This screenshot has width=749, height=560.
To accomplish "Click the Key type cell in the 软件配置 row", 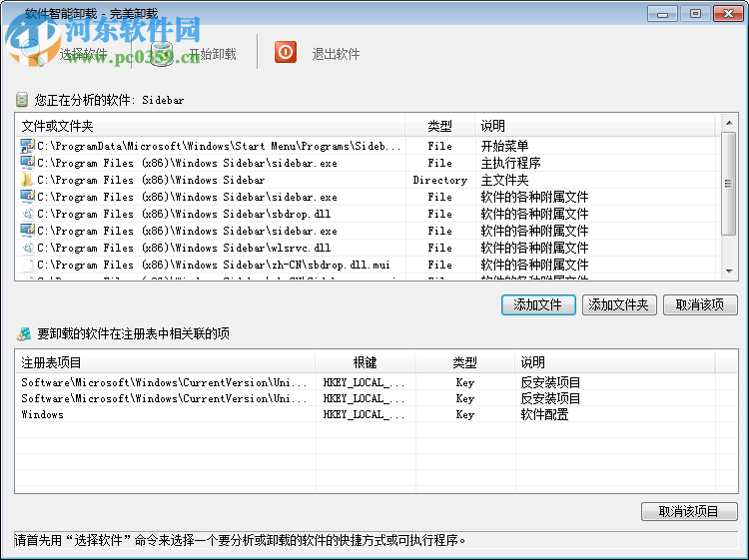I will tap(464, 414).
